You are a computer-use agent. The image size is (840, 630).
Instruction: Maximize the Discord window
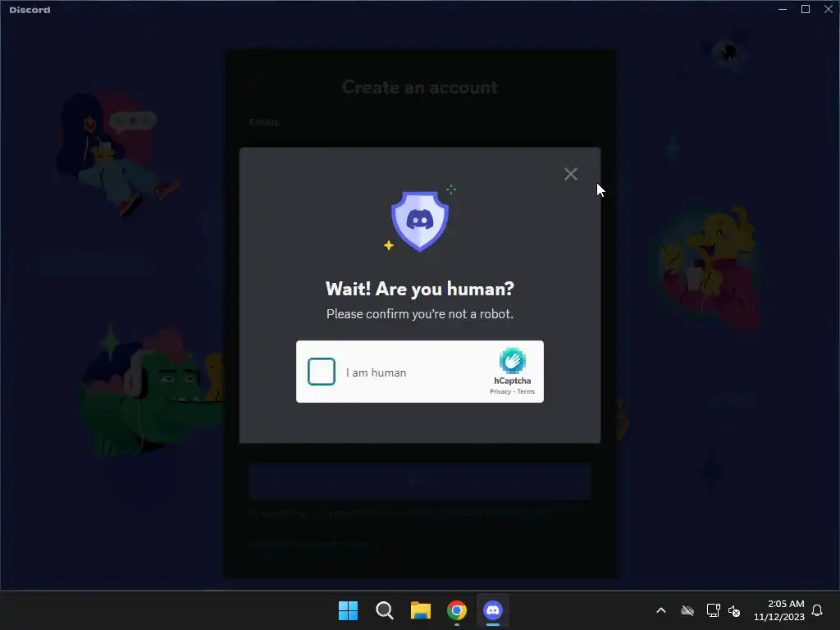point(806,9)
